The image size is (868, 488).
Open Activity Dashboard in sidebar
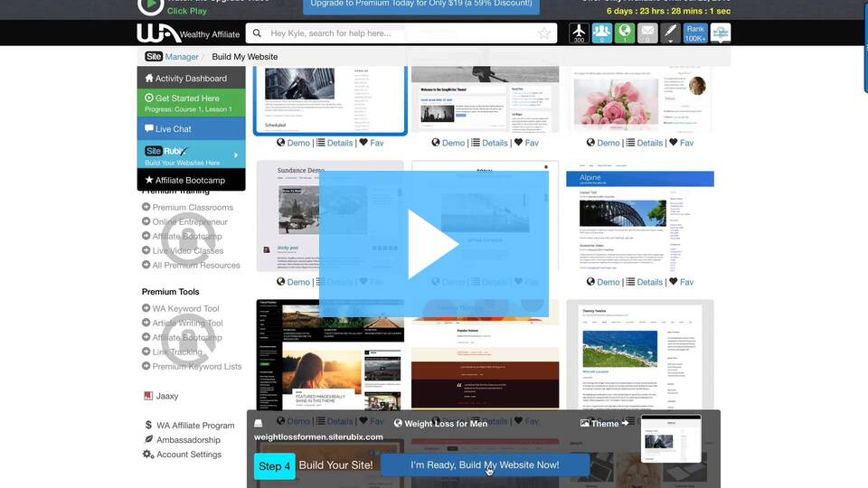pyautogui.click(x=191, y=78)
